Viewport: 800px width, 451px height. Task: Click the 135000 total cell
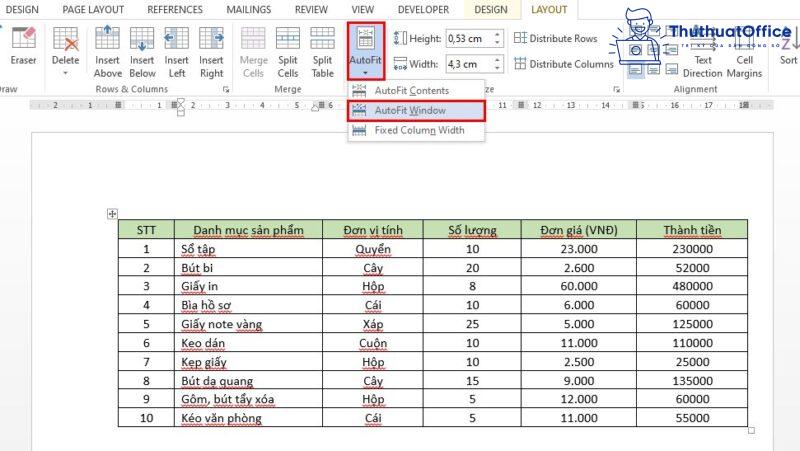point(692,381)
